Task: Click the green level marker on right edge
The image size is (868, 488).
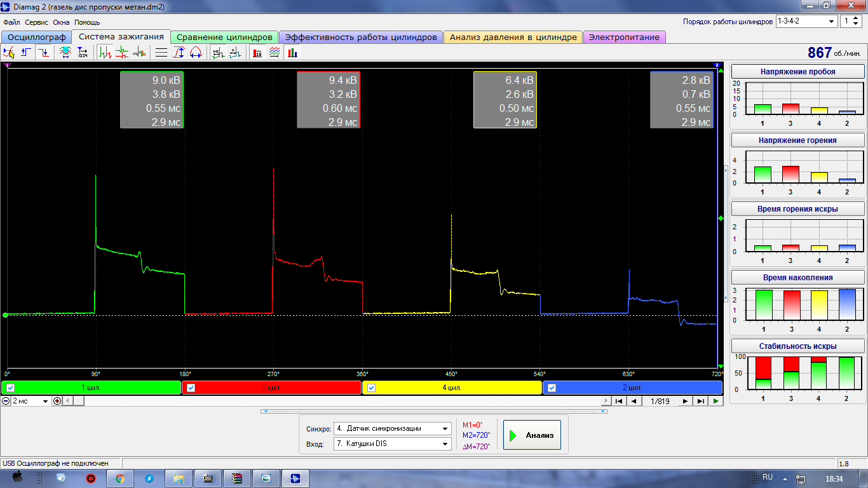Action: pos(720,218)
